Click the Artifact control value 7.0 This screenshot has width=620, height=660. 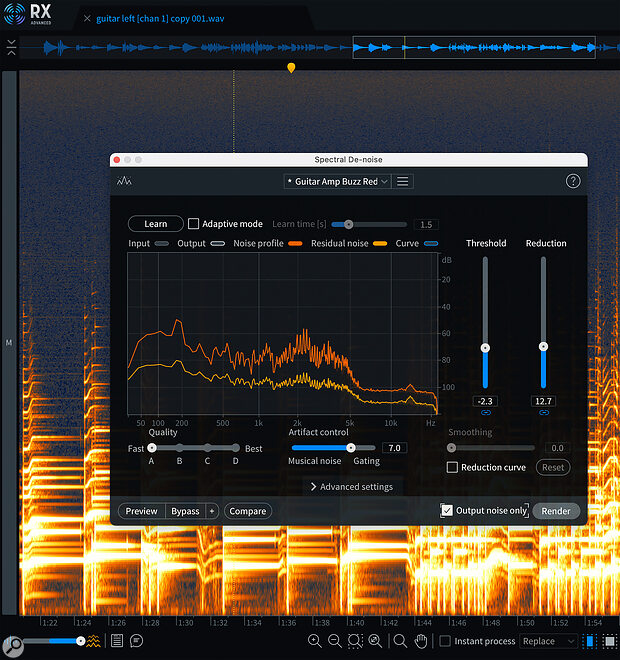[394, 448]
